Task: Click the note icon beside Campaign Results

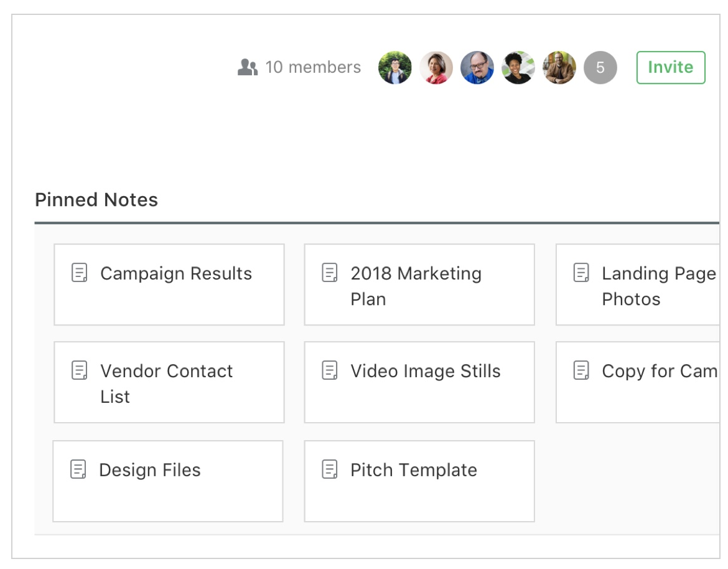Action: pyautogui.click(x=80, y=273)
